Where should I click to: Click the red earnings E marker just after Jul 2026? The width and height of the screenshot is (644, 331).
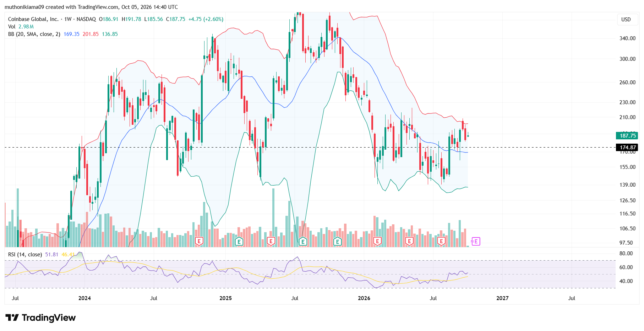coord(441,242)
